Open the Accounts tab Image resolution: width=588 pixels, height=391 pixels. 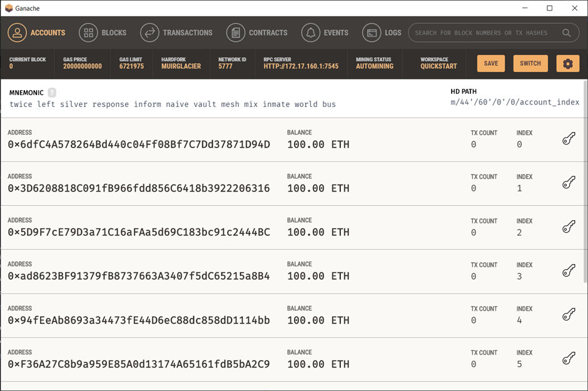coord(36,33)
